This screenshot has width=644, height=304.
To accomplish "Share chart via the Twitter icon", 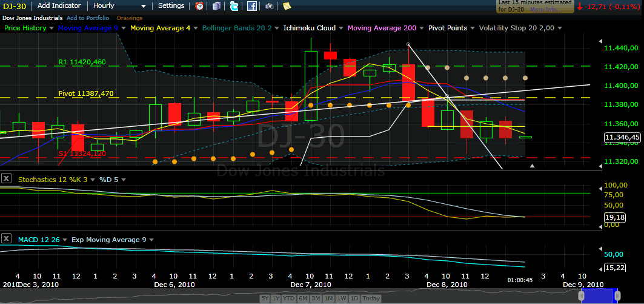I will (234, 5).
